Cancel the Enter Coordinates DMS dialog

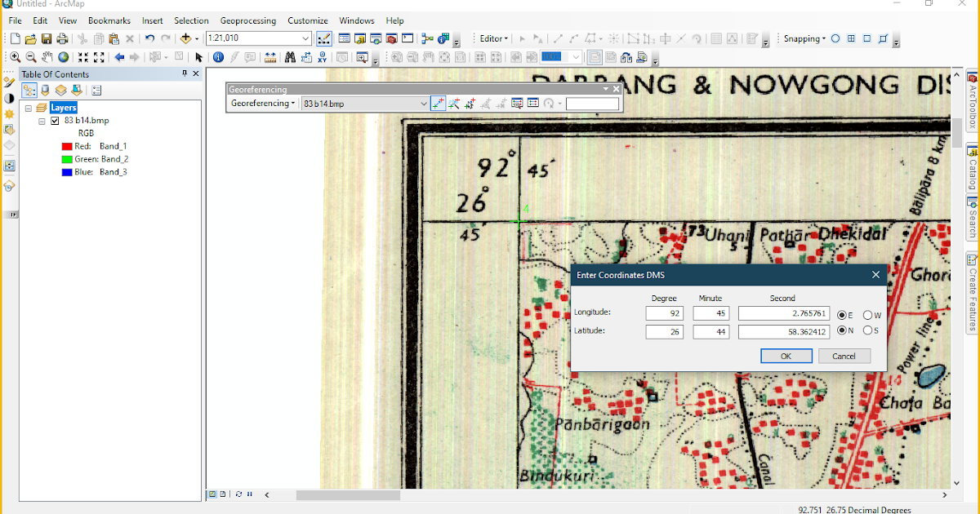[x=844, y=356]
